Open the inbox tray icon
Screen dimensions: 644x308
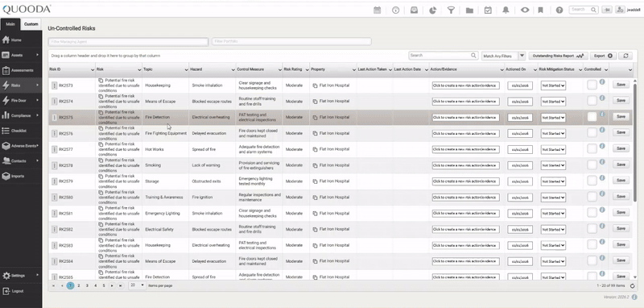pyautogui.click(x=414, y=10)
